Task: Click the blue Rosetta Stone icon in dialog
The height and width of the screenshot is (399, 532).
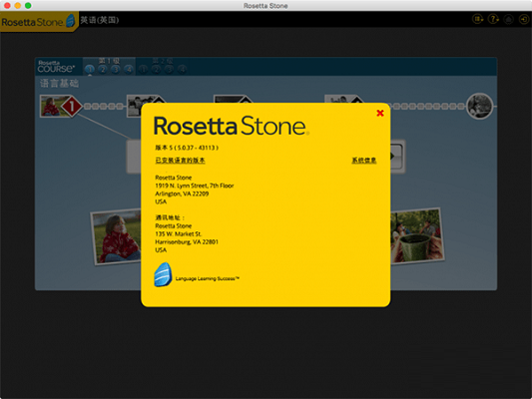Action: 163,275
